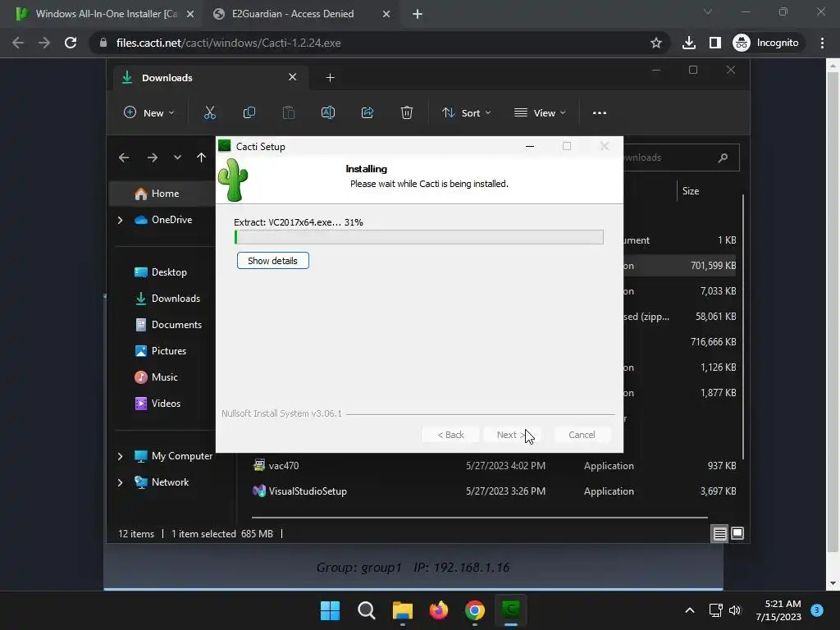The height and width of the screenshot is (630, 840).
Task: Switch to large thumbnails view in status bar
Action: pos(737,533)
